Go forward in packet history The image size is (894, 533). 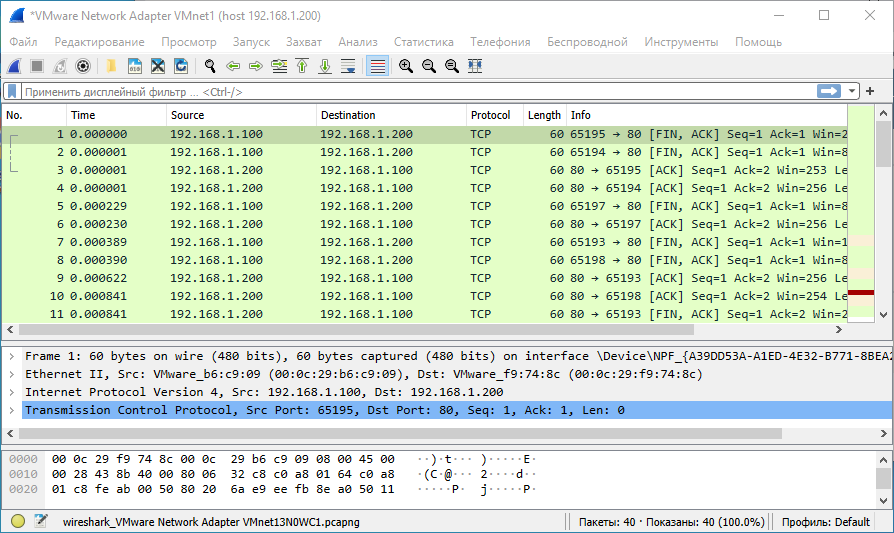click(x=255, y=66)
